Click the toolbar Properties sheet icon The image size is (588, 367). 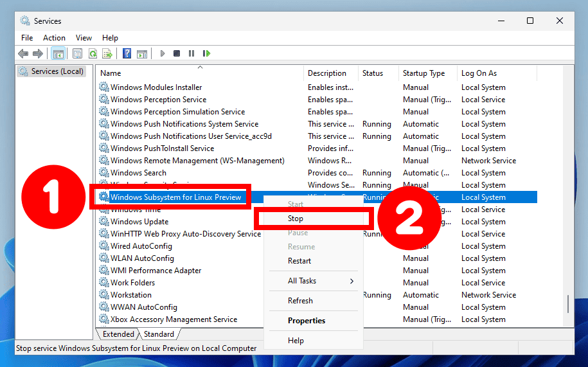click(x=77, y=53)
